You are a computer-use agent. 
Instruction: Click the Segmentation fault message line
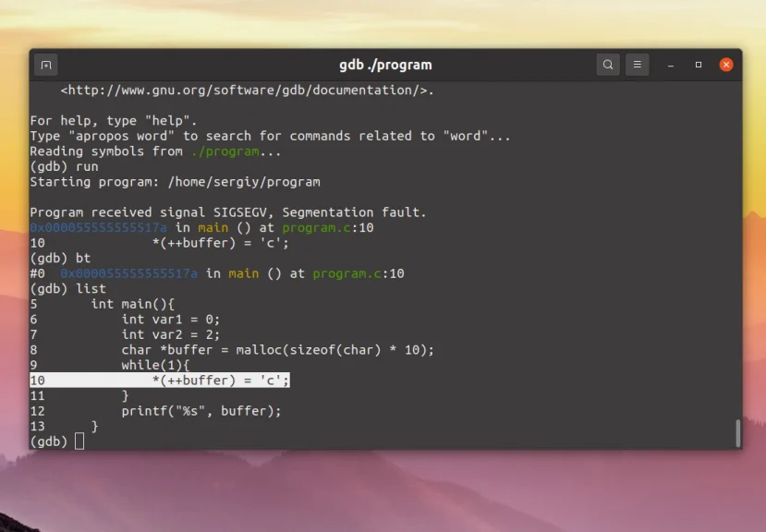tap(228, 212)
